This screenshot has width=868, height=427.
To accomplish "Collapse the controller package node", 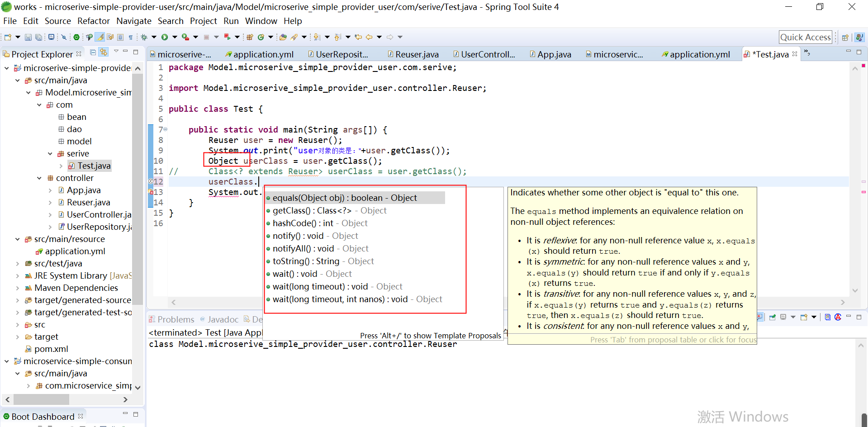I will click(39, 178).
